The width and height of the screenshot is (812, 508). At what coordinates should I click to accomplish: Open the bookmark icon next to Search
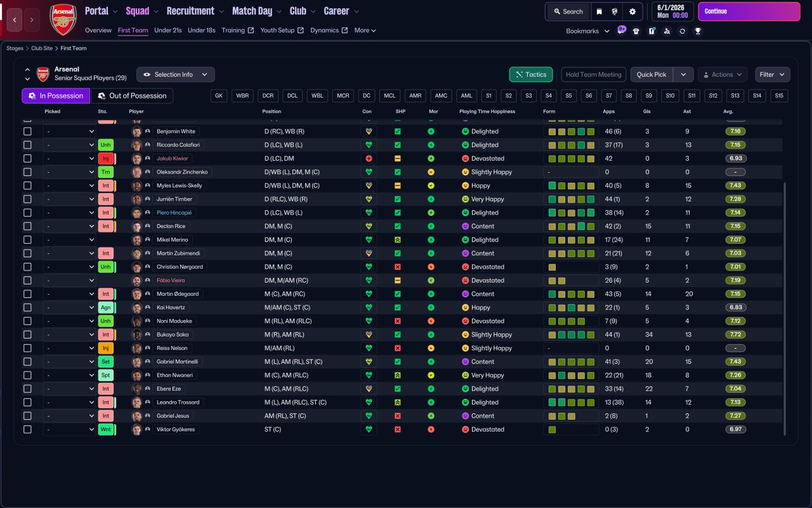(598, 11)
